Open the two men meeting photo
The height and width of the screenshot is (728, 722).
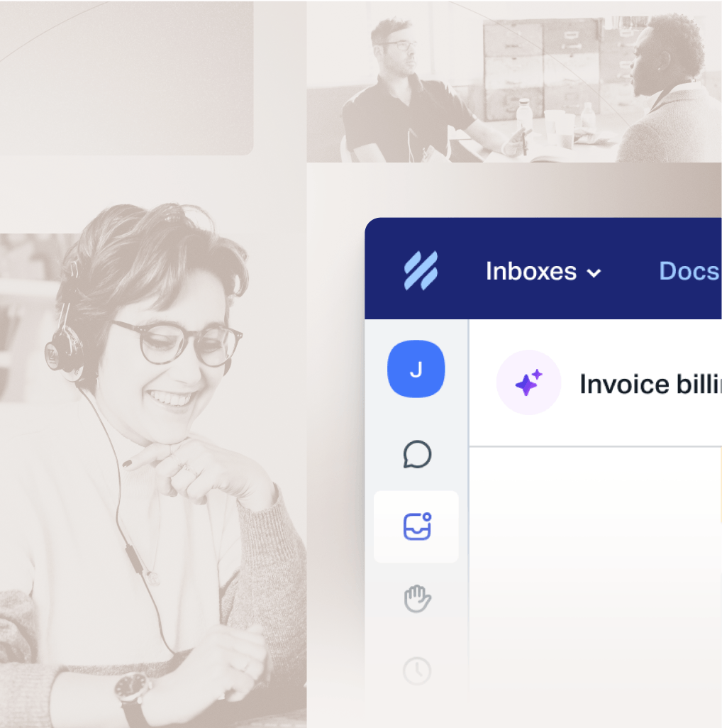(514, 82)
